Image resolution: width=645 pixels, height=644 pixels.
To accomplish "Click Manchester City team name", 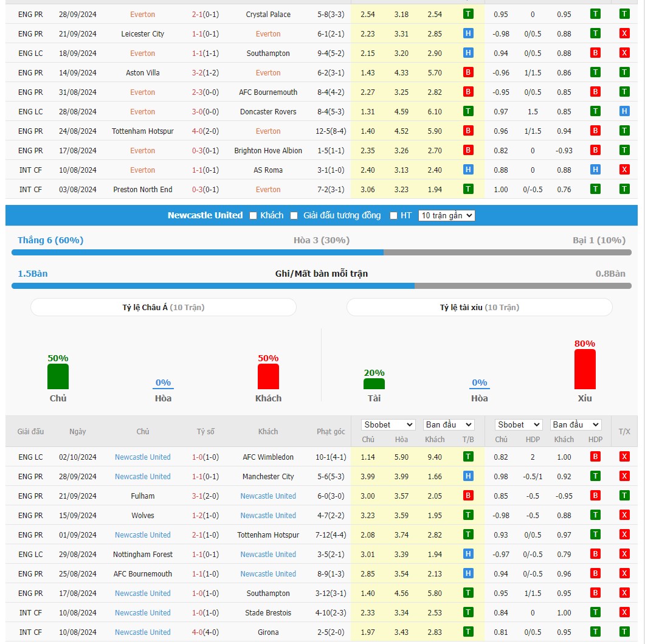I will pos(268,477).
